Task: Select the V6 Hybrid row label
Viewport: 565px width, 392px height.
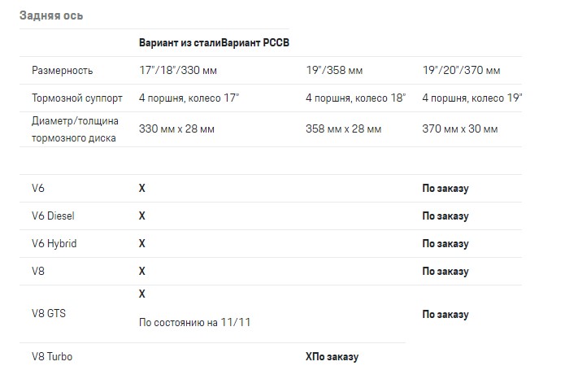Action: (x=54, y=244)
